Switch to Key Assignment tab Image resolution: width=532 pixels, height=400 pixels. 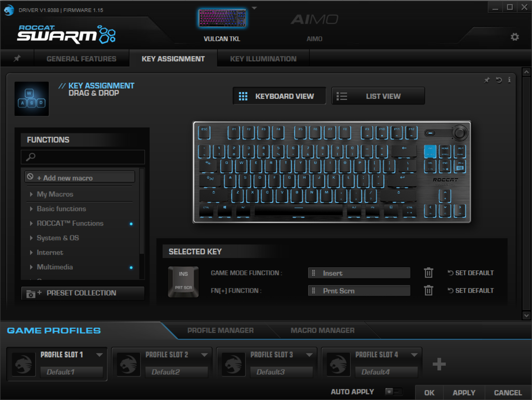(173, 59)
